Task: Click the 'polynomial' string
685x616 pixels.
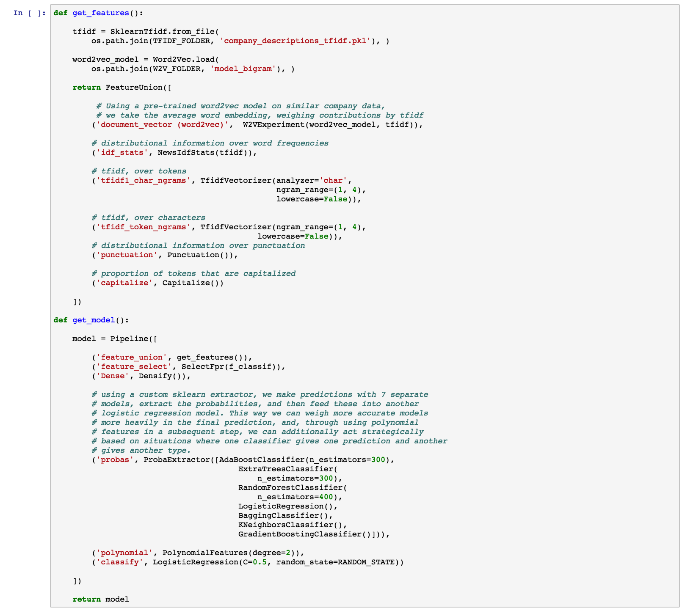Action: pos(124,553)
